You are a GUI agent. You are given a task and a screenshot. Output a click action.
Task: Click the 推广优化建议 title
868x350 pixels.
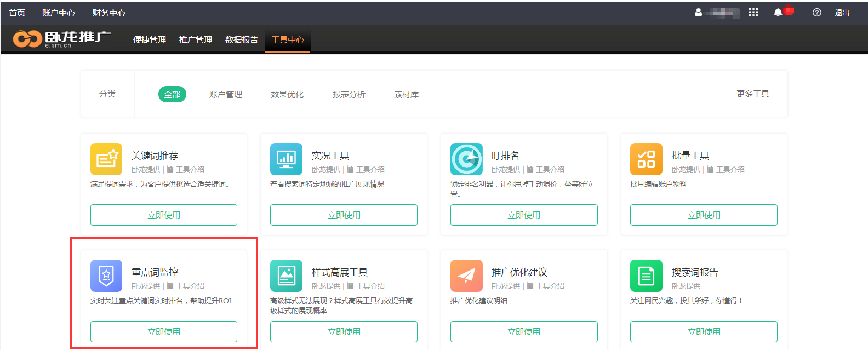(x=519, y=272)
